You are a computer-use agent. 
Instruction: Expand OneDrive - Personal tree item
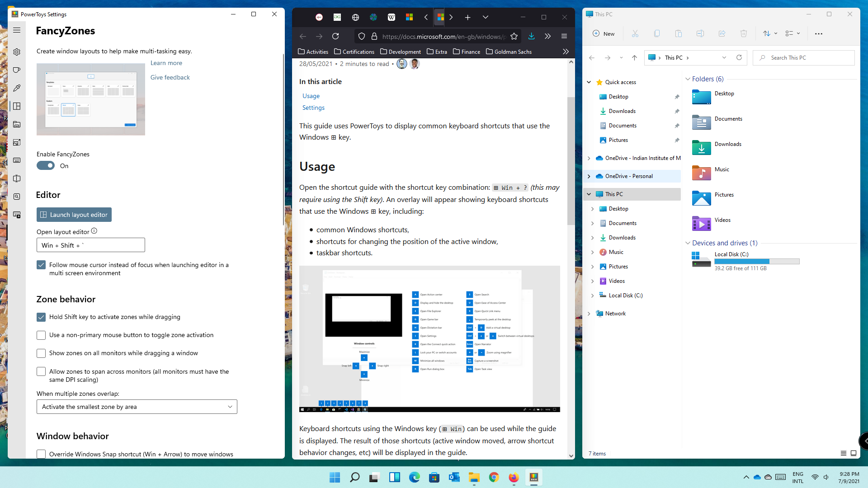[x=589, y=176]
